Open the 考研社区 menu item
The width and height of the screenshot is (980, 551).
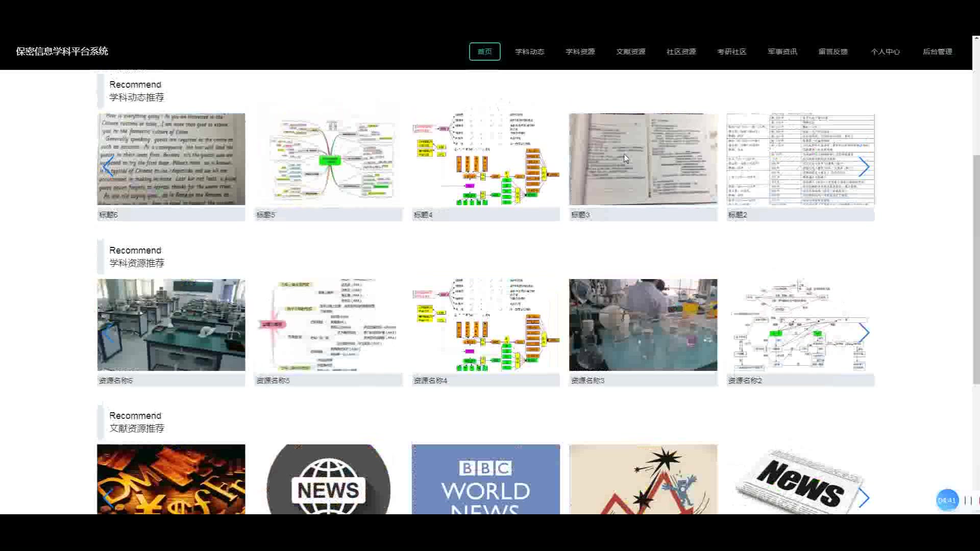click(x=731, y=52)
